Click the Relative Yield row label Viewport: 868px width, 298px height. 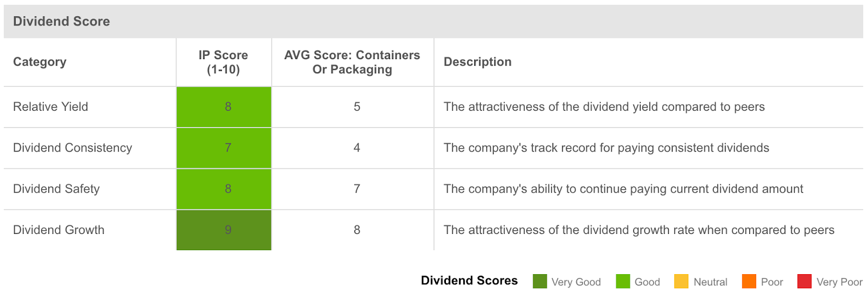tap(50, 107)
